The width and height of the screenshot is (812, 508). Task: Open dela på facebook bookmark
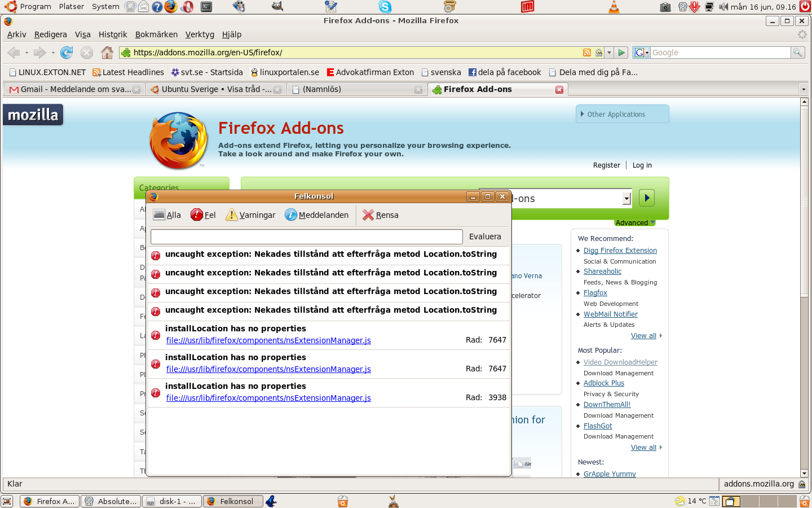505,72
